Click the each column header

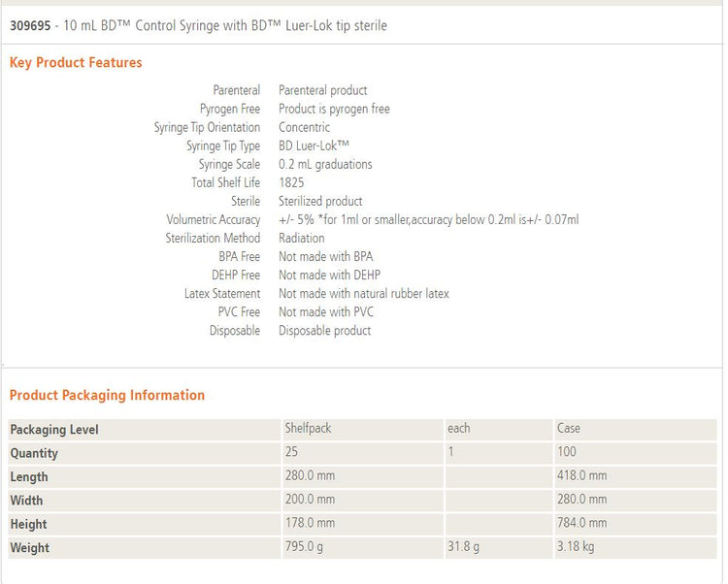(458, 429)
